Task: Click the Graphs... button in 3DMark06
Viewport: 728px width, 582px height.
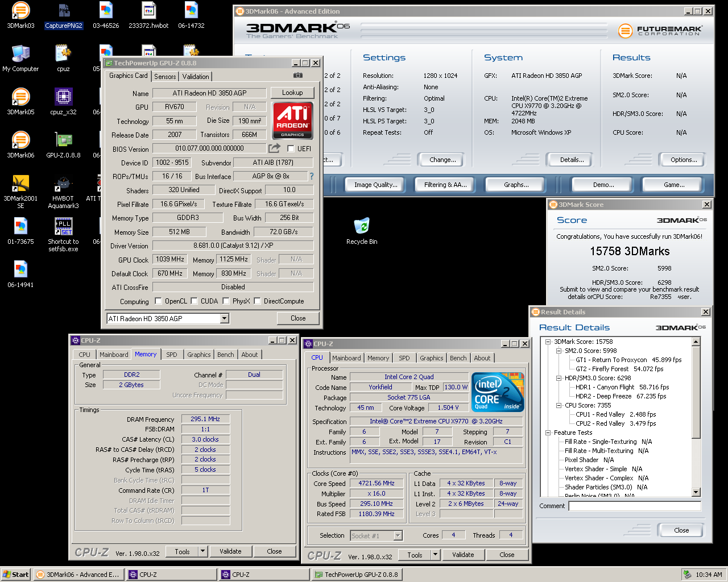Action: (516, 185)
